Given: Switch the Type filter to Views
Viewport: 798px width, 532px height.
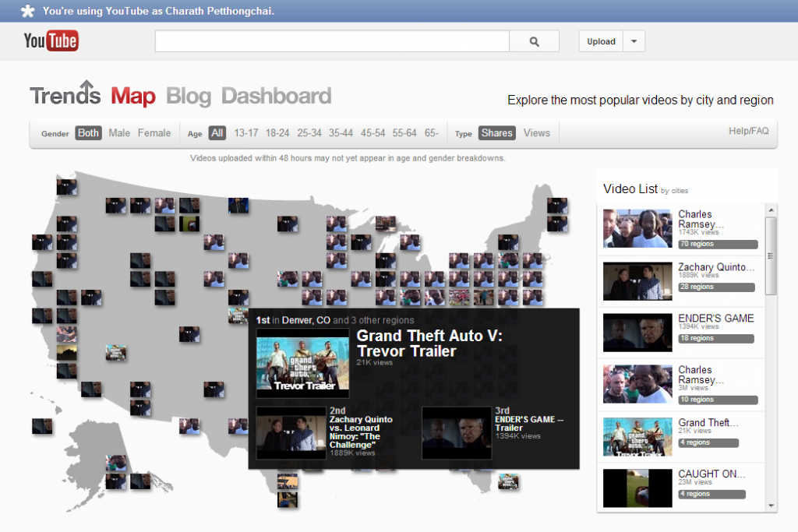Looking at the screenshot, I should [x=536, y=132].
